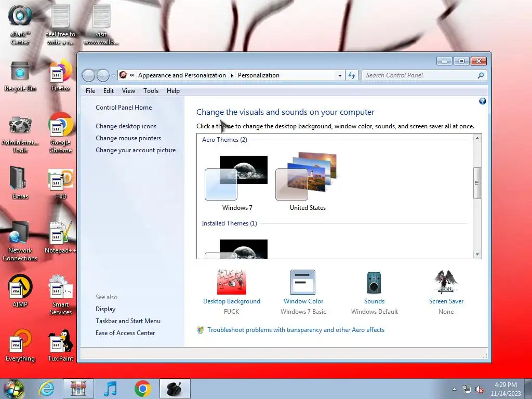Open the File menu
532x399 pixels.
pyautogui.click(x=90, y=91)
